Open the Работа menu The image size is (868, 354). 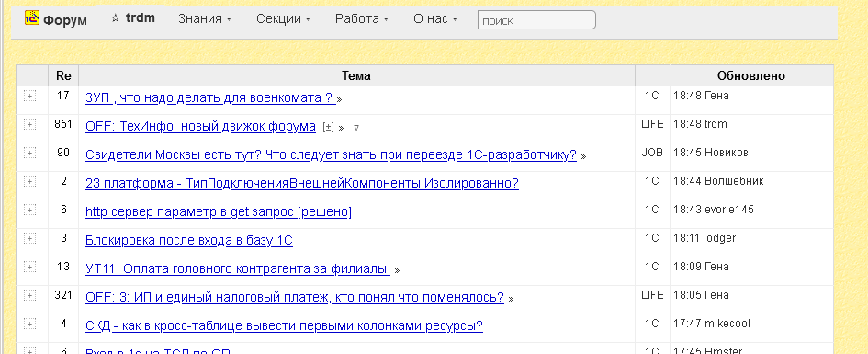click(362, 18)
